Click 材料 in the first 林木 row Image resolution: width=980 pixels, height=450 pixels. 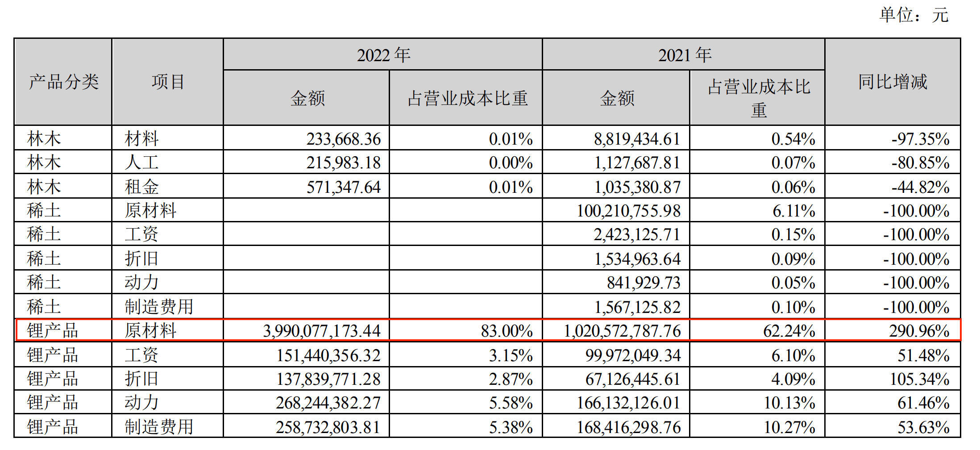(x=141, y=139)
